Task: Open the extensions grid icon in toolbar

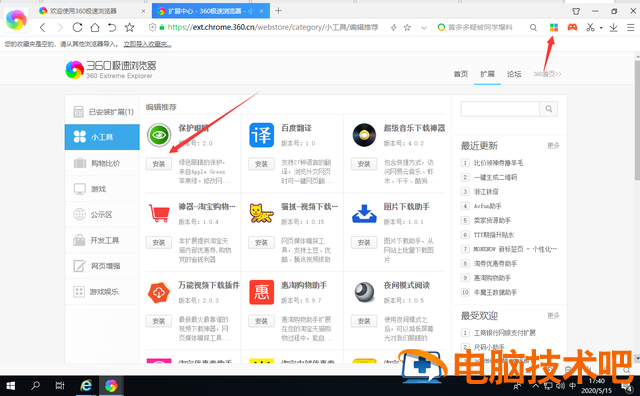Action: click(x=553, y=27)
